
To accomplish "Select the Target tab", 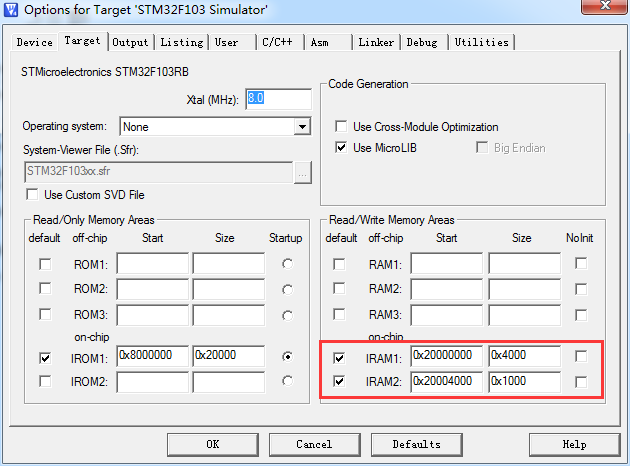I will pyautogui.click(x=82, y=41).
